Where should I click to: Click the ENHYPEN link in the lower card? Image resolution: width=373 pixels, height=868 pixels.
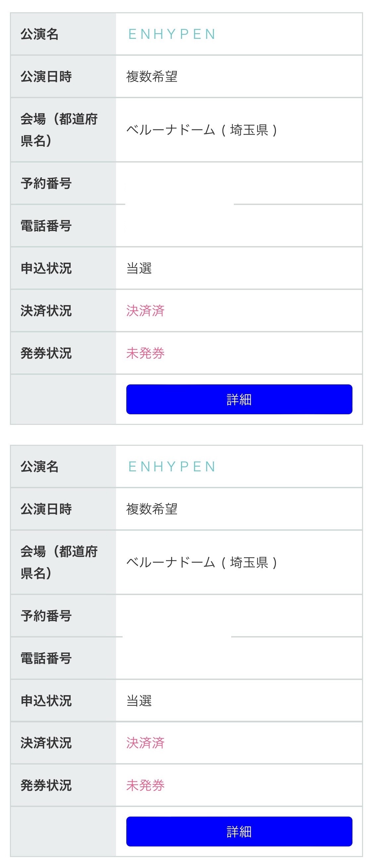point(172,467)
